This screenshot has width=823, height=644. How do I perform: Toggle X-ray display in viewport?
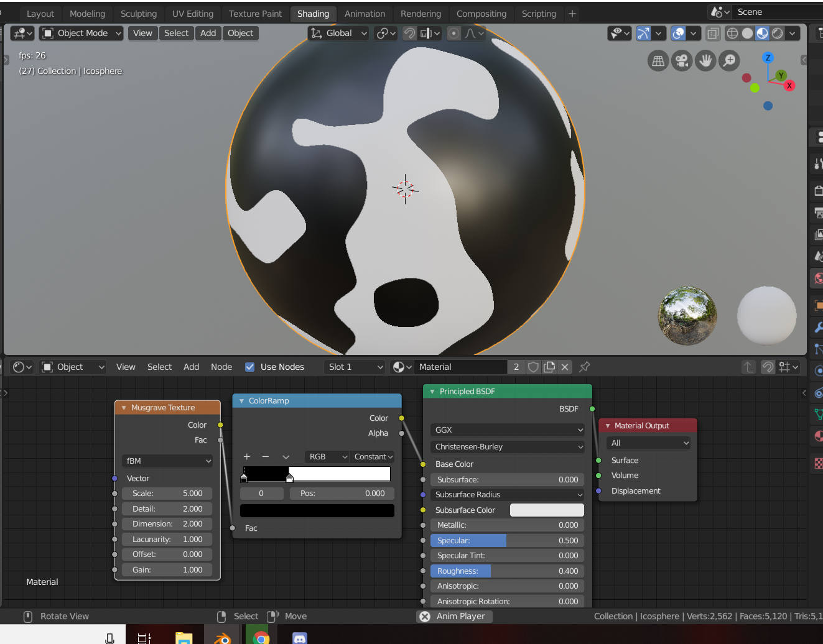coord(713,33)
